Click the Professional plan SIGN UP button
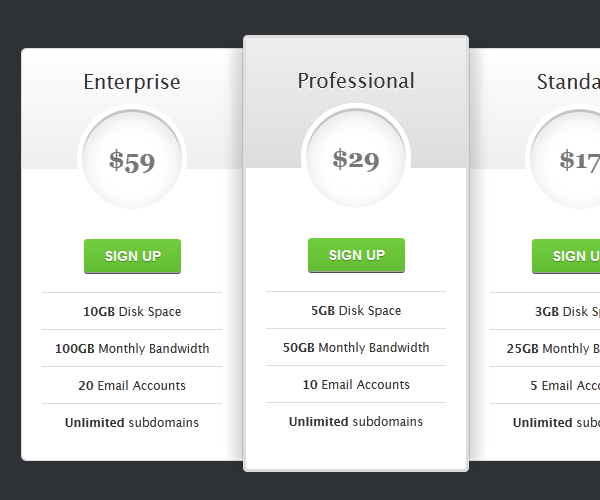This screenshot has width=600, height=500. (356, 255)
